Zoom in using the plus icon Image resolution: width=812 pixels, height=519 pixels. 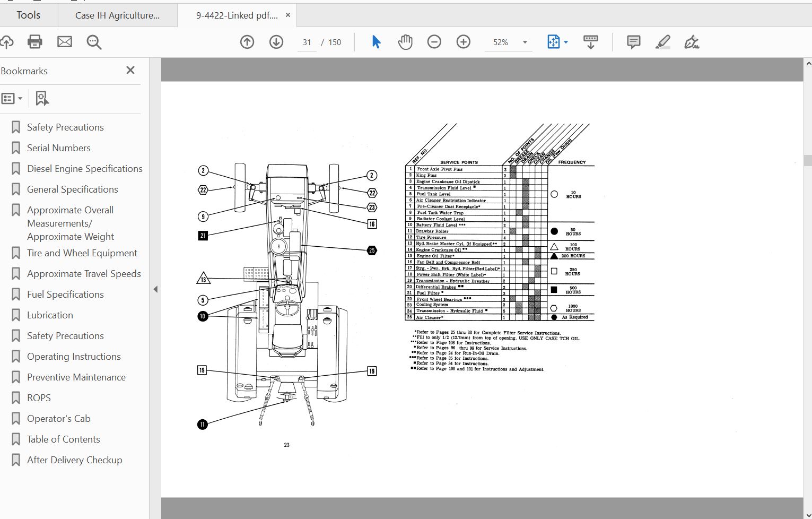tap(464, 42)
